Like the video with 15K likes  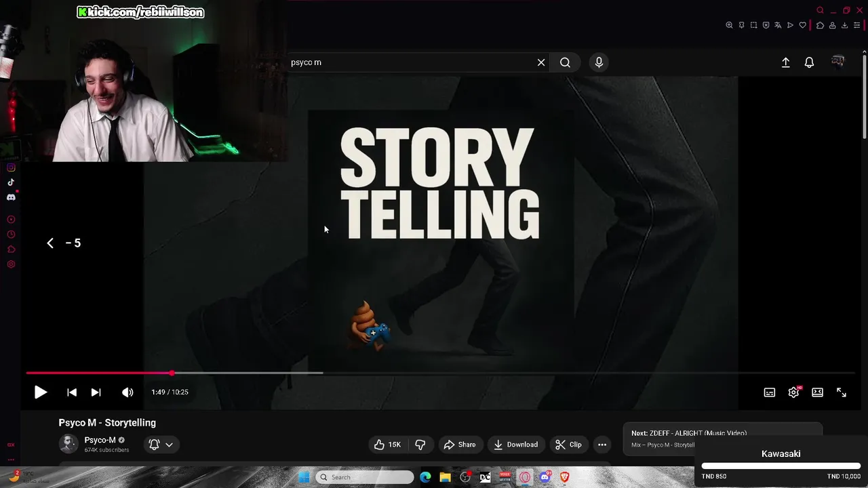click(x=387, y=445)
